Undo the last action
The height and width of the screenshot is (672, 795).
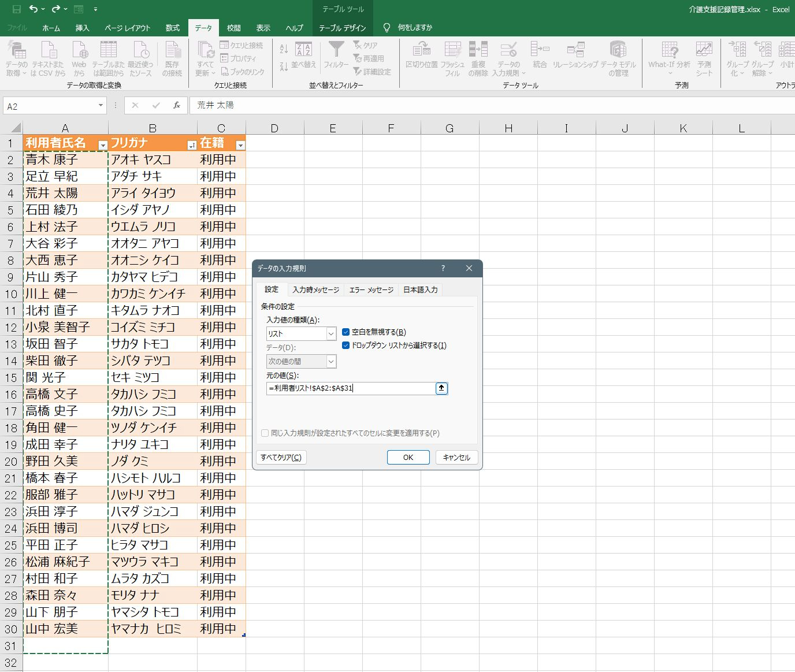(x=34, y=9)
